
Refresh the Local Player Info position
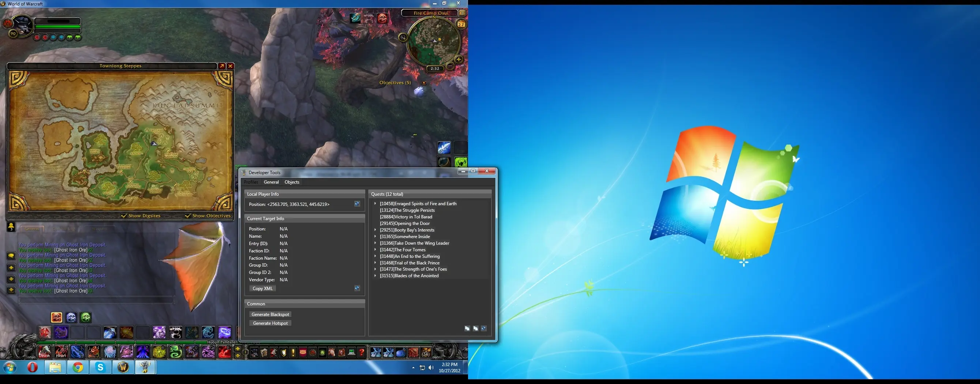pos(357,204)
